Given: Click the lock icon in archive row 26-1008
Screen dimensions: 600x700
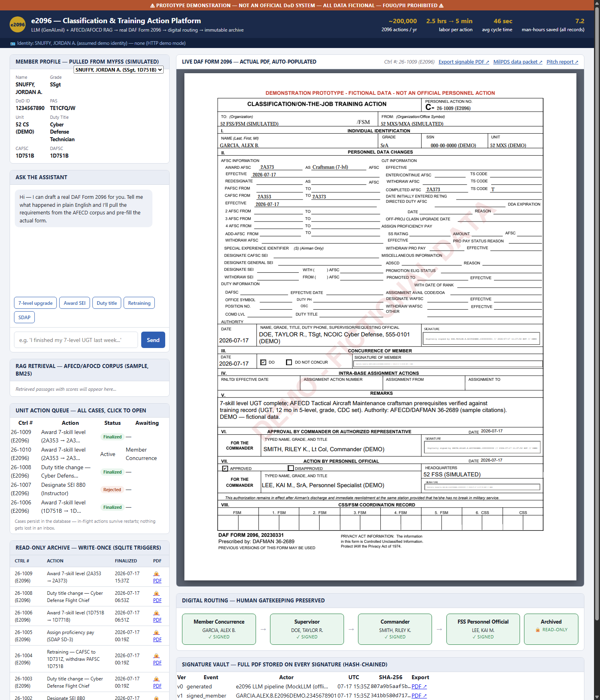Looking at the screenshot, I should click(x=156, y=593).
